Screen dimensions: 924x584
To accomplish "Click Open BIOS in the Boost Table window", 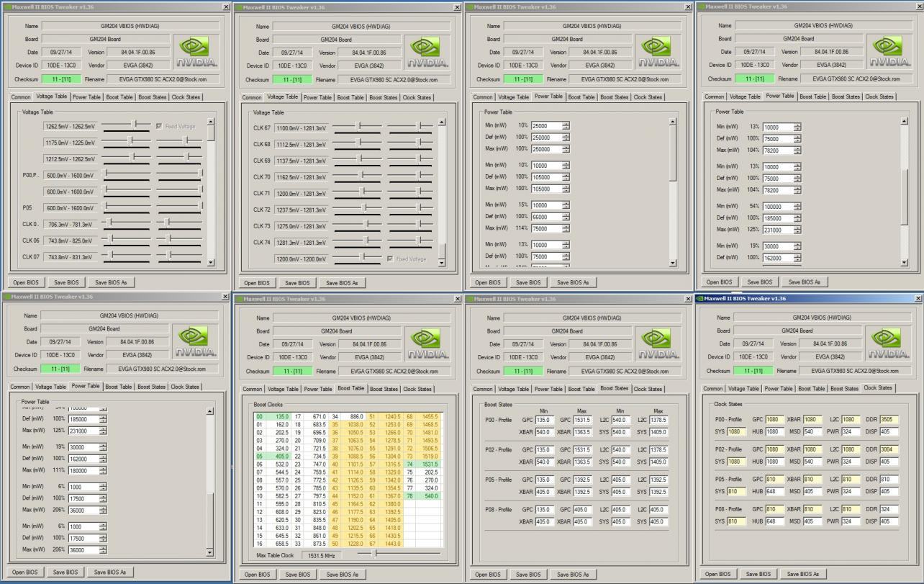I will (257, 575).
